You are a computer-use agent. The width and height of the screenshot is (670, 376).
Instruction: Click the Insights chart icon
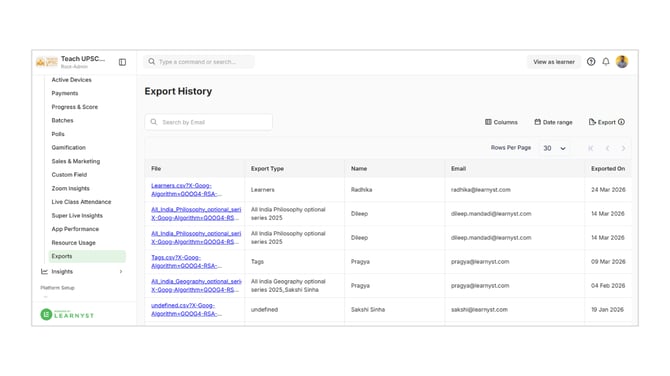tap(44, 272)
